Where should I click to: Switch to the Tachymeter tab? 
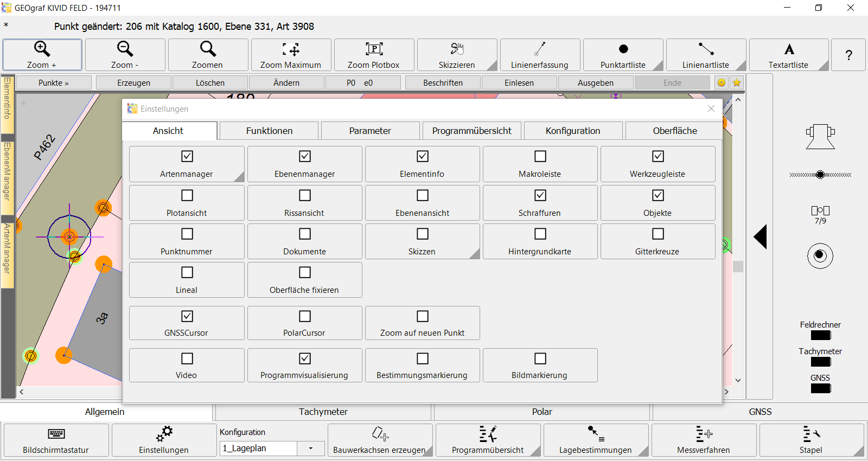323,412
